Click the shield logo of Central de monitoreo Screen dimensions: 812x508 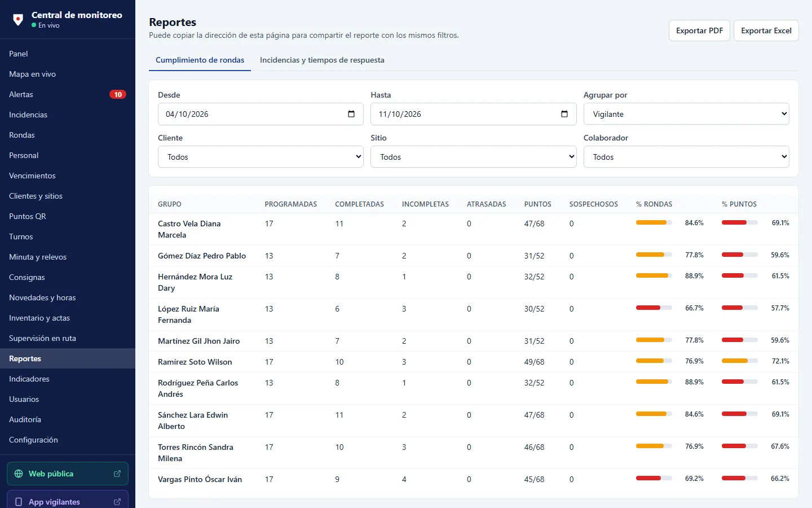[x=18, y=20]
